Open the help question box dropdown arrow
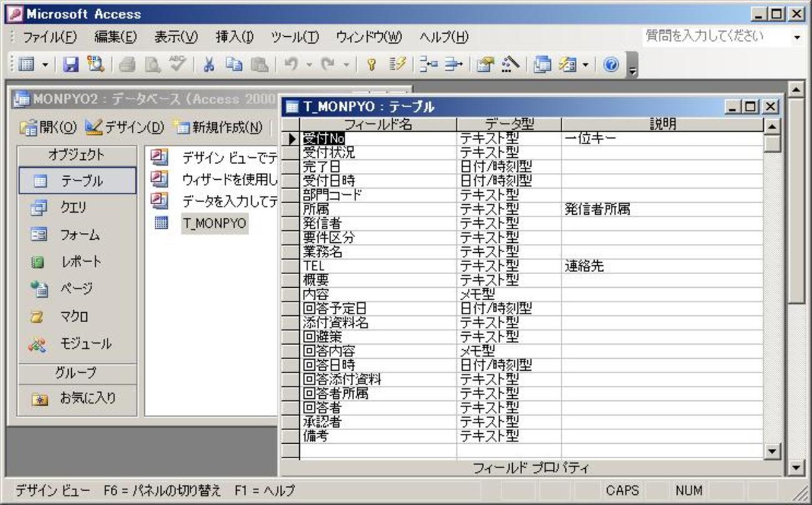The height and width of the screenshot is (505, 812). click(797, 37)
